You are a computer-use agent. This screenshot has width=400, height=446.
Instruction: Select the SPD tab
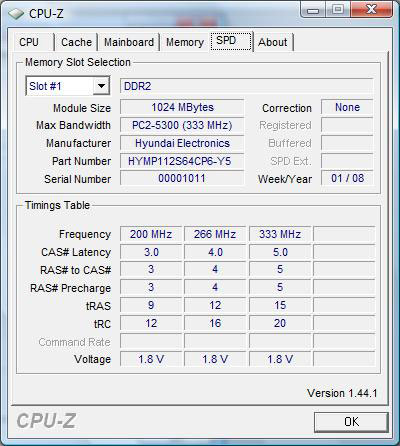[231, 41]
